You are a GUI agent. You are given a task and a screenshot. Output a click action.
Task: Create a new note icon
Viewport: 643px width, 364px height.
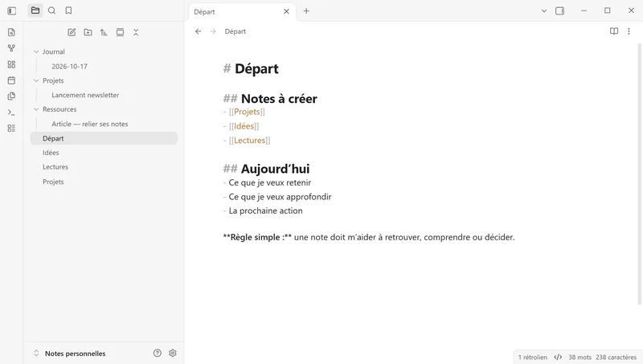click(x=72, y=32)
